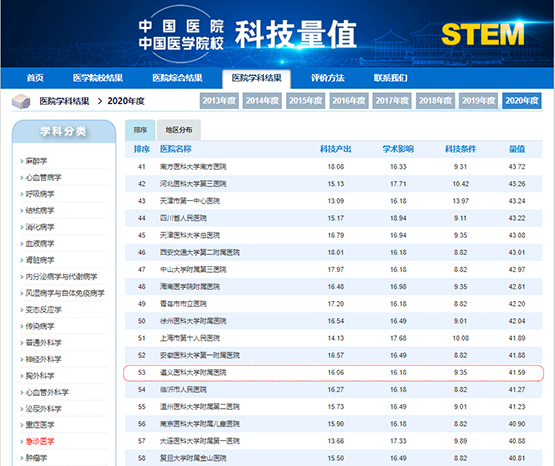Click the STEM logo in header
The width and height of the screenshot is (555, 466).
coord(483,34)
